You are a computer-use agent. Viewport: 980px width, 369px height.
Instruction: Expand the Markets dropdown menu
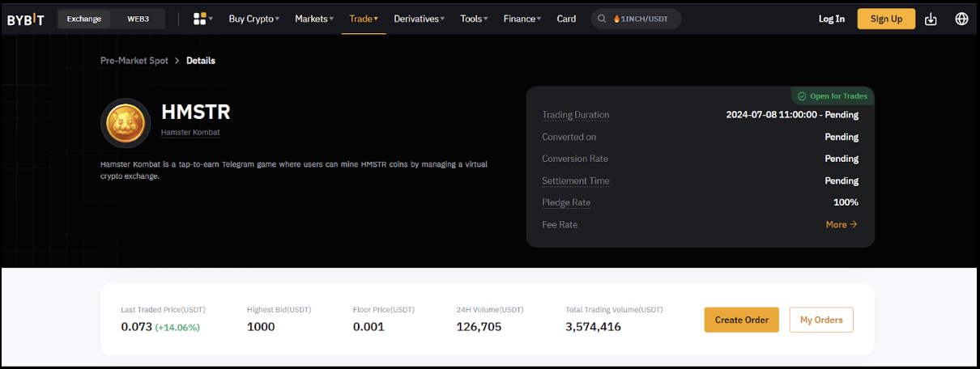click(315, 19)
